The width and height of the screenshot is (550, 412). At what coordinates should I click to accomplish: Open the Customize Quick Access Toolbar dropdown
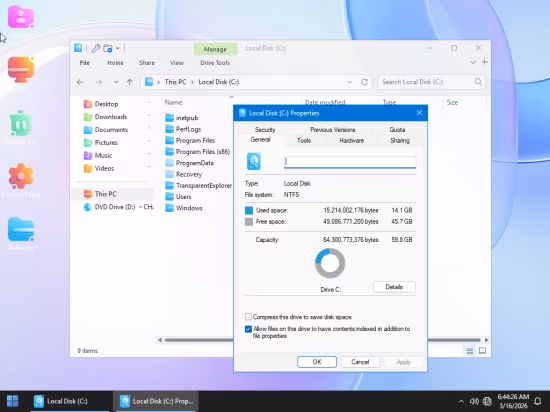(118, 48)
